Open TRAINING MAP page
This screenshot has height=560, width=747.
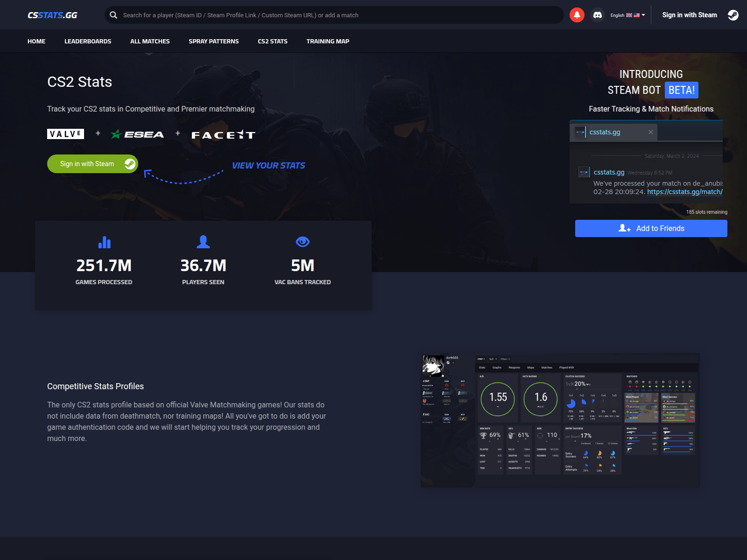pos(328,41)
